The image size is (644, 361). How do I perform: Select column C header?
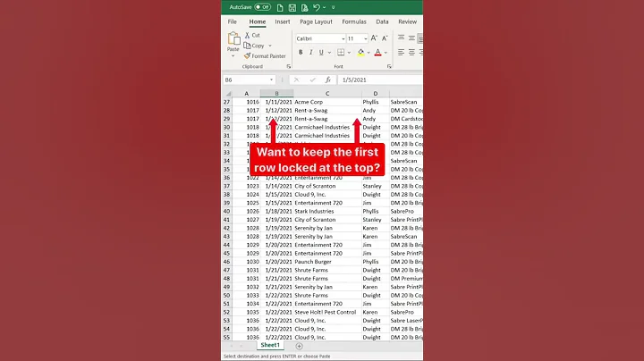coord(327,94)
